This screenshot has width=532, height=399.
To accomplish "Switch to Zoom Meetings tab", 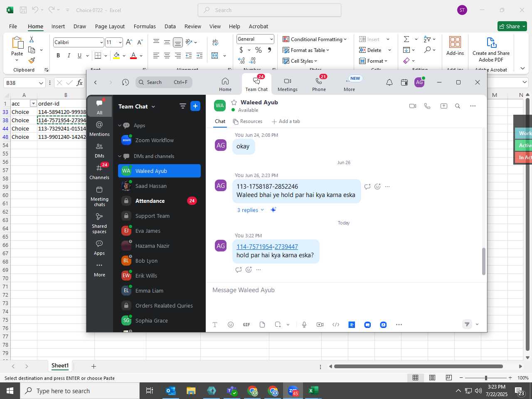I will point(288,84).
